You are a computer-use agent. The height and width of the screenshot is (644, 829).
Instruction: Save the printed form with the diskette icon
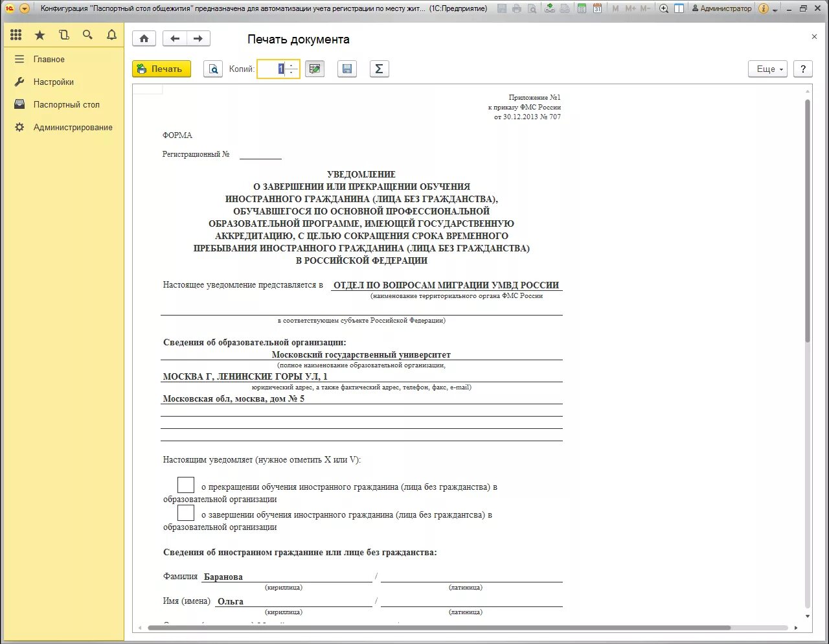click(x=347, y=69)
